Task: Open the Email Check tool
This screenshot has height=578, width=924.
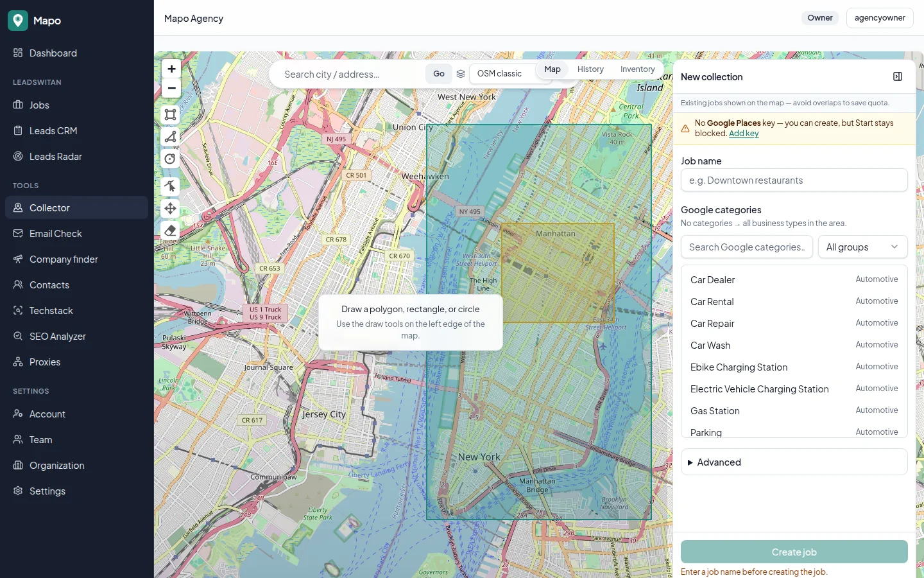Action: coord(77,233)
